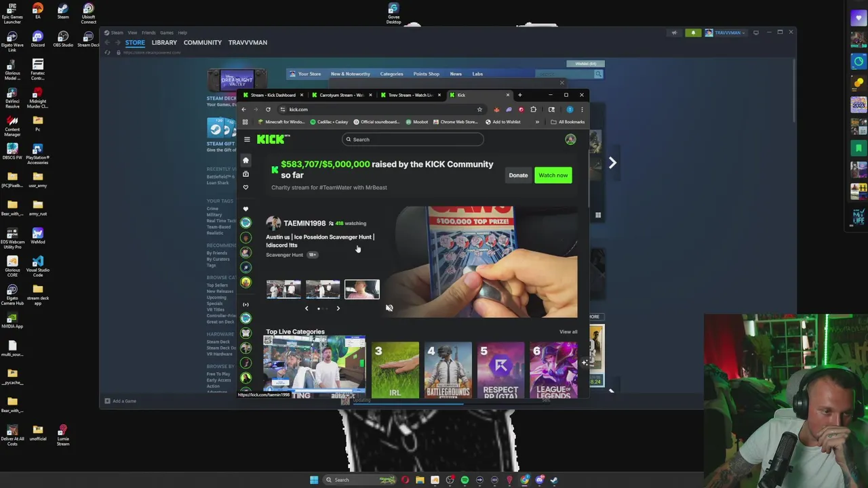Select the third featured stream thumbnail
868x488 pixels.
[362, 289]
